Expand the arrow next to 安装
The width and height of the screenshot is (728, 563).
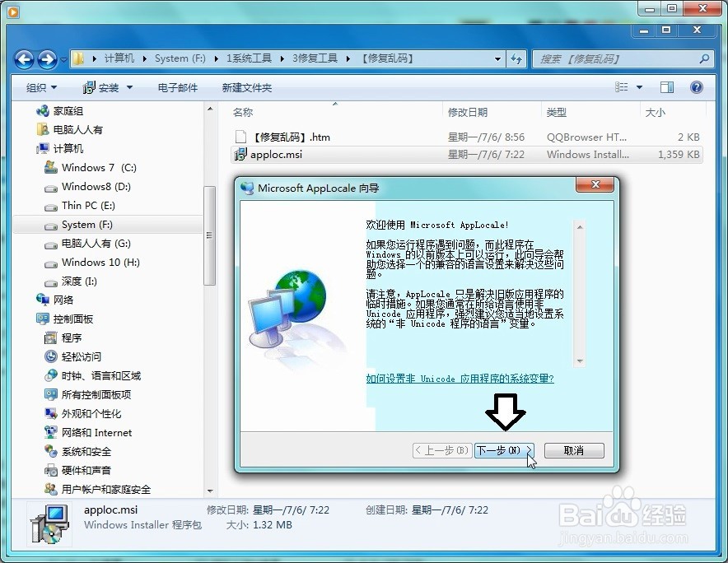[129, 88]
